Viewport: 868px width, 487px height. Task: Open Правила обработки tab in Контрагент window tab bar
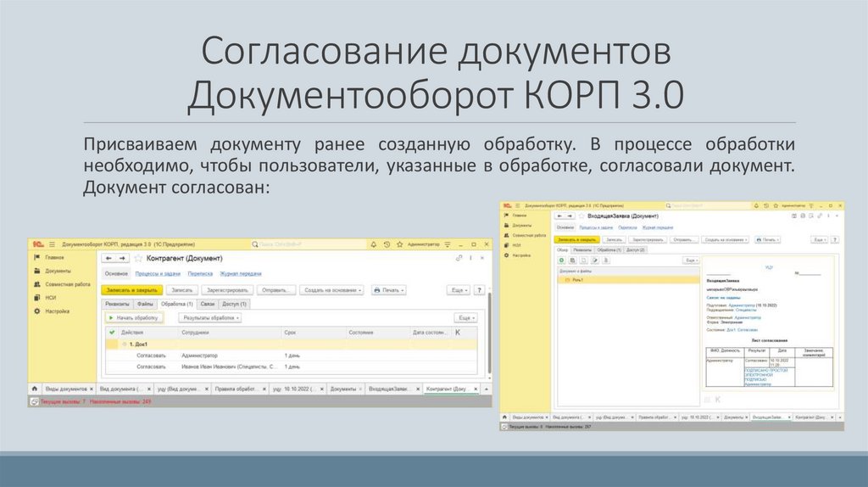239,389
